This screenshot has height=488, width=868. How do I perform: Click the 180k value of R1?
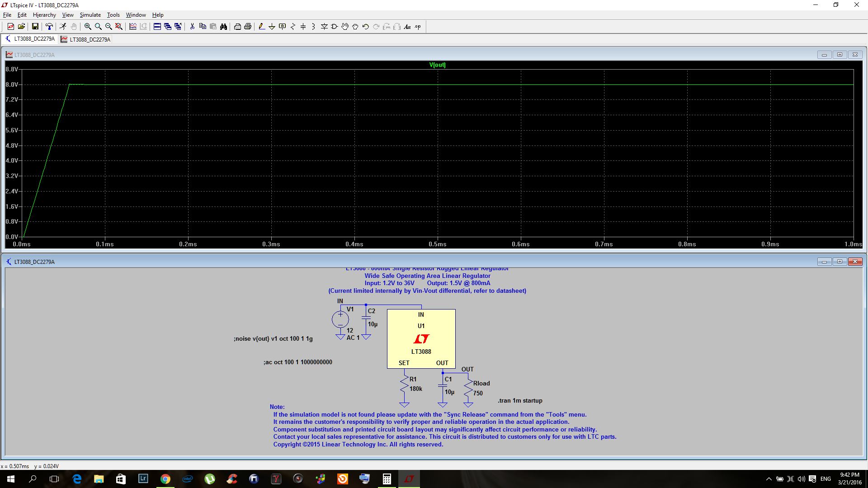(415, 389)
